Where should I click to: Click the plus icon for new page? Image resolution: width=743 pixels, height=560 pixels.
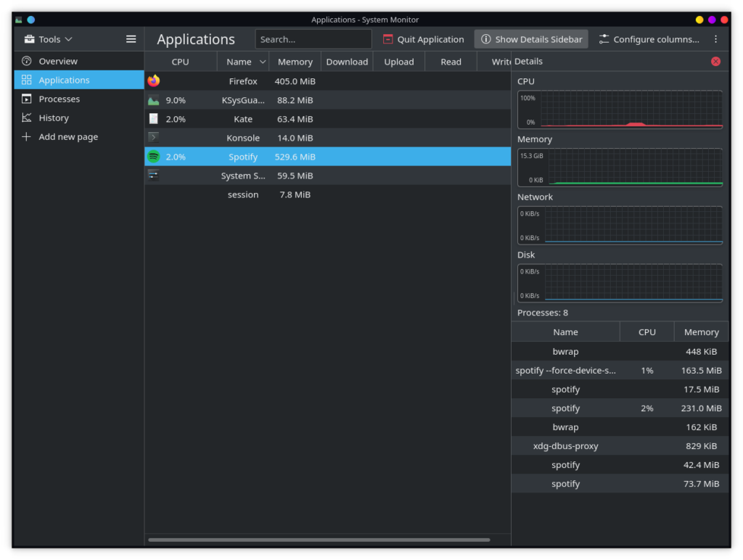(27, 136)
